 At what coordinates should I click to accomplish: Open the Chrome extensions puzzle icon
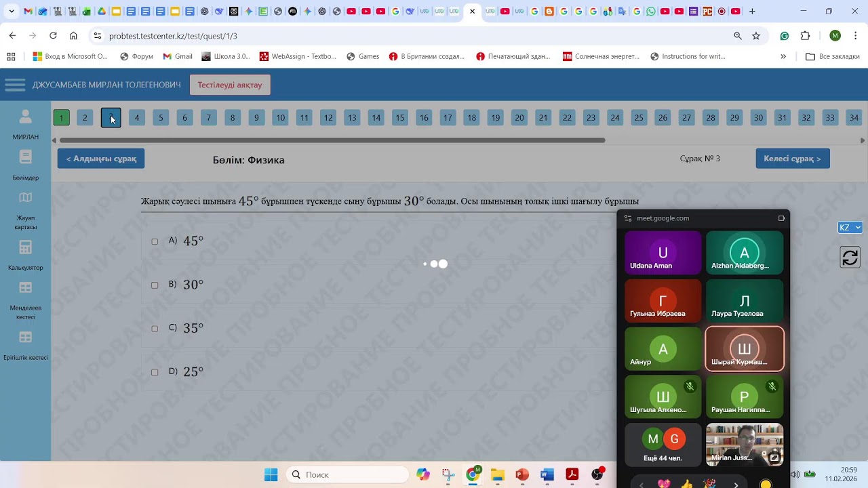806,36
